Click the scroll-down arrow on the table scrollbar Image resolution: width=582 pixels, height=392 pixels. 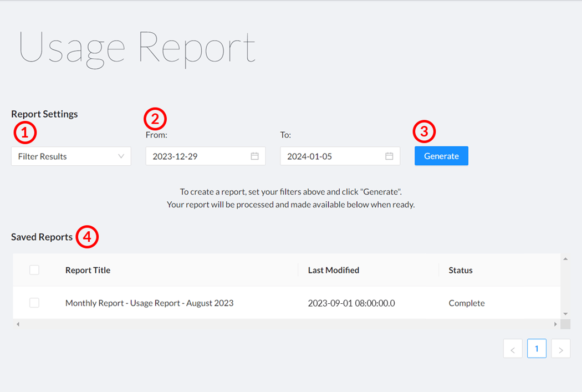[566, 314]
